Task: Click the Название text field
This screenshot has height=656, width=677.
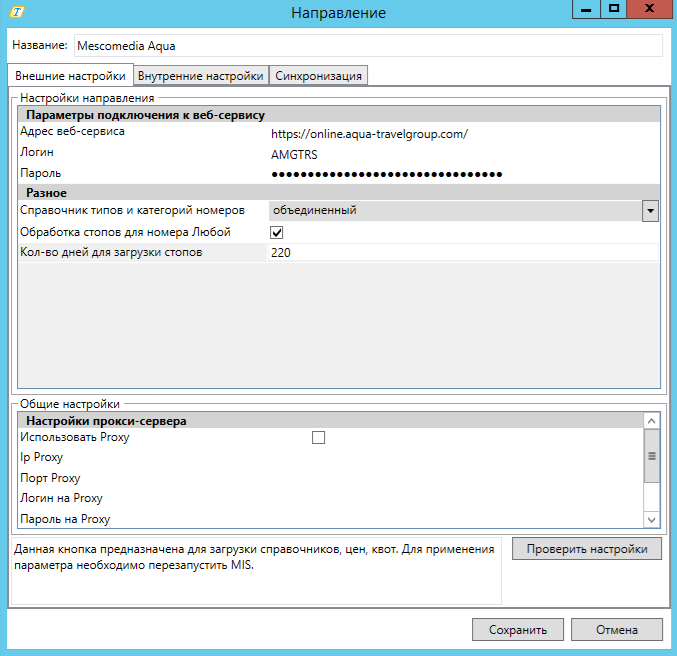Action: (367, 46)
